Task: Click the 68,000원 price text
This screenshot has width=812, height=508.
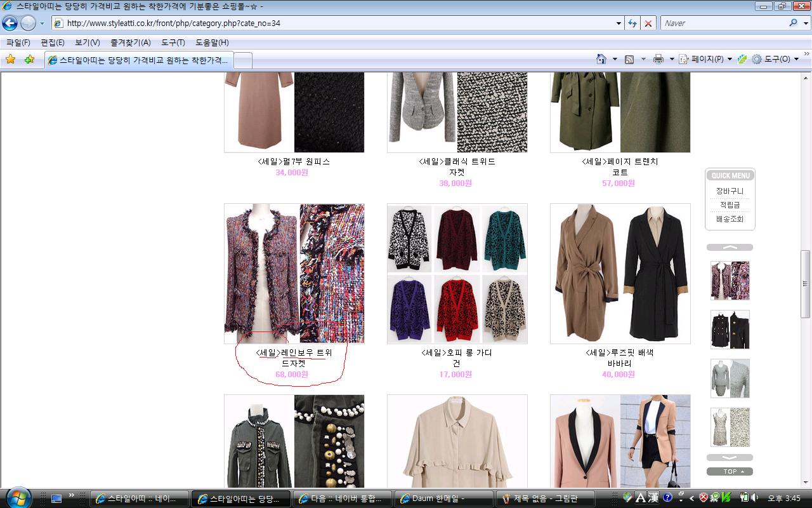Action: 292,375
